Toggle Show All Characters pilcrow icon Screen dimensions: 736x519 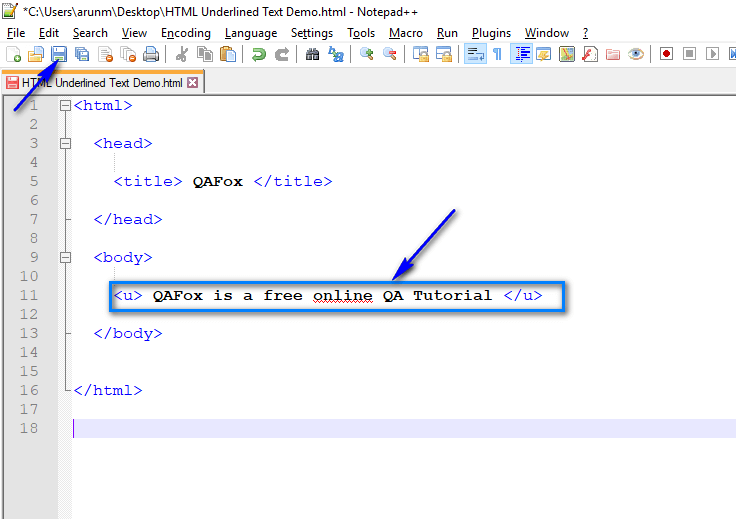pos(498,54)
